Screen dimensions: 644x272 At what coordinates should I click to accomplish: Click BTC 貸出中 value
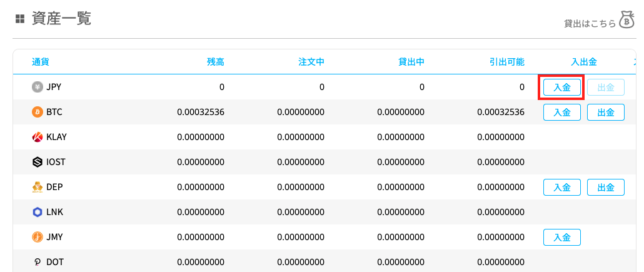tap(401, 112)
